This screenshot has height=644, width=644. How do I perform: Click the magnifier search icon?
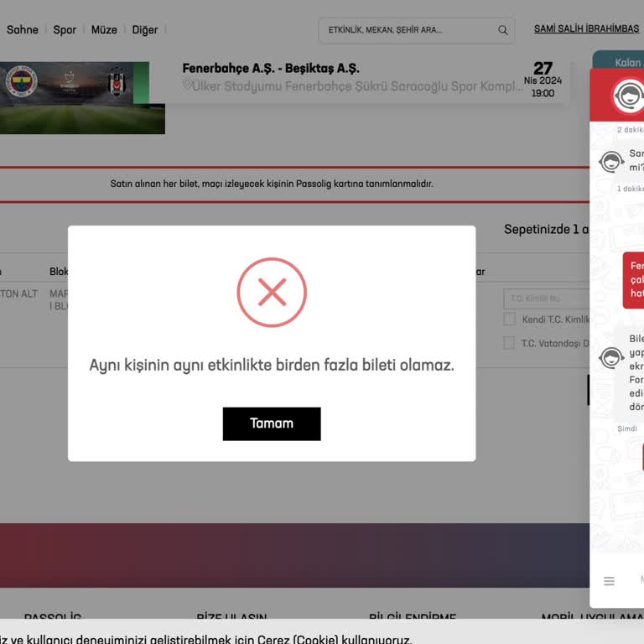[x=503, y=30]
